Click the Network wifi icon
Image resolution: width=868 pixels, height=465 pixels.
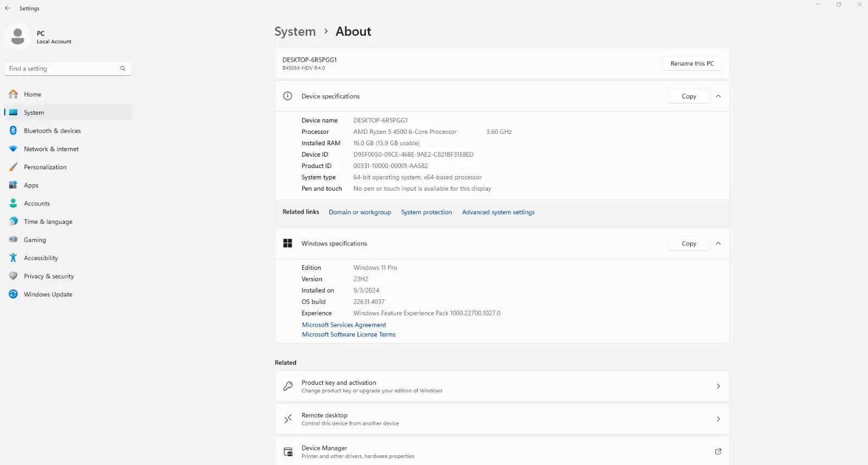pos(13,149)
